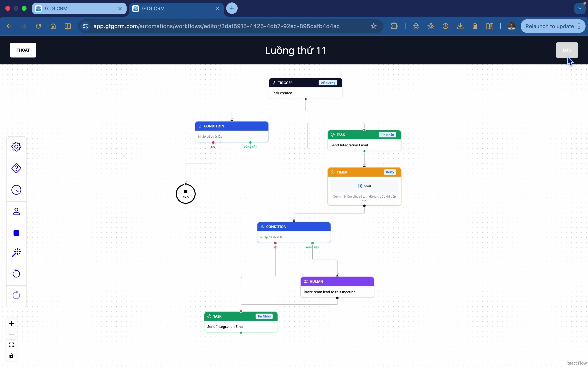Click the END circle node
The image size is (588, 367).
pyautogui.click(x=186, y=194)
